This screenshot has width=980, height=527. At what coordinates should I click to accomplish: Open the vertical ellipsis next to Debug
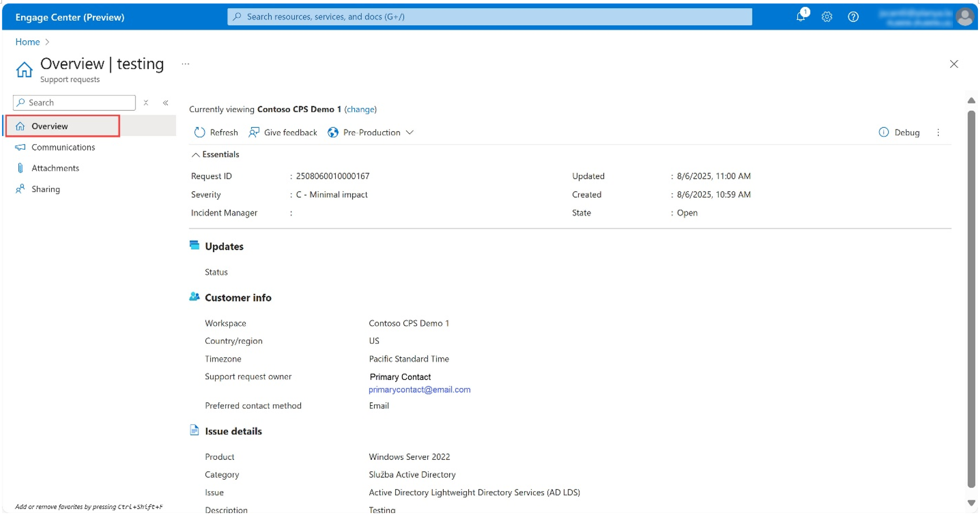point(938,132)
